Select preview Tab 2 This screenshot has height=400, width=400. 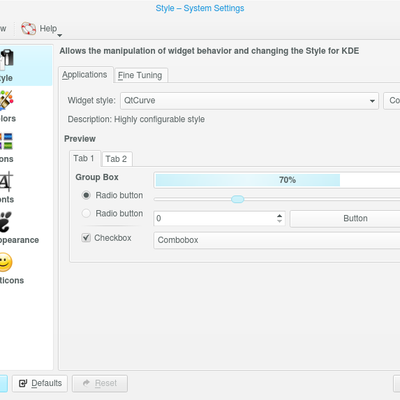[x=116, y=159]
